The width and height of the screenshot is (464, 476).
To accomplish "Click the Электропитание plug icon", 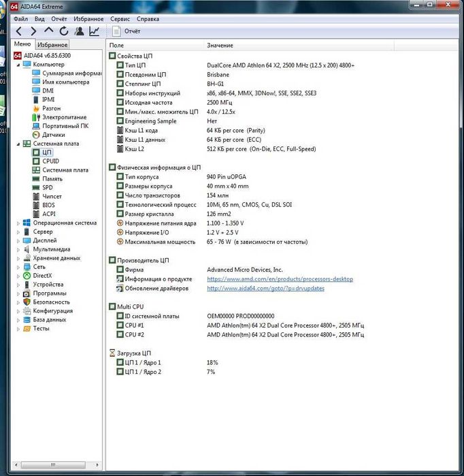I will coord(36,117).
